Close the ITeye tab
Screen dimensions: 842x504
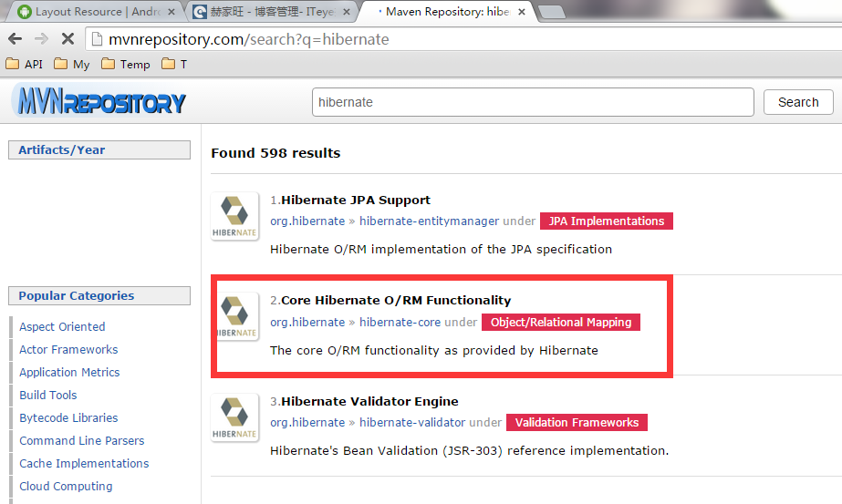347,12
